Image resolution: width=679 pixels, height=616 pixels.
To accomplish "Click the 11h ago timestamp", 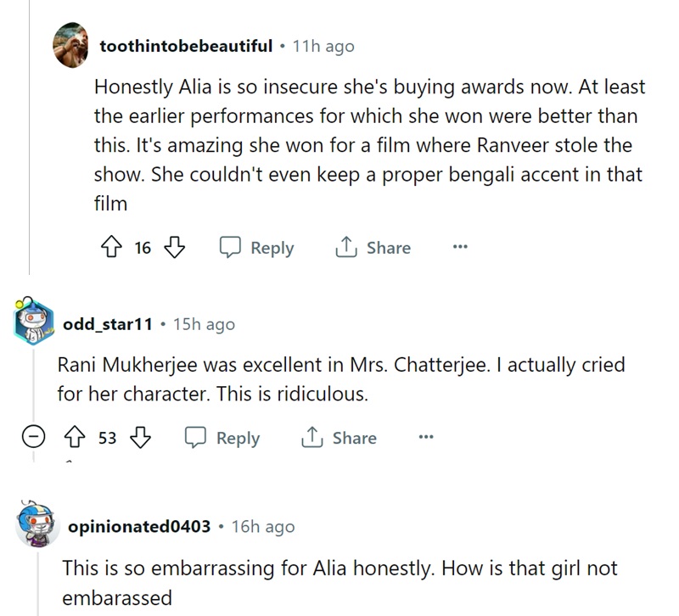I will [323, 46].
